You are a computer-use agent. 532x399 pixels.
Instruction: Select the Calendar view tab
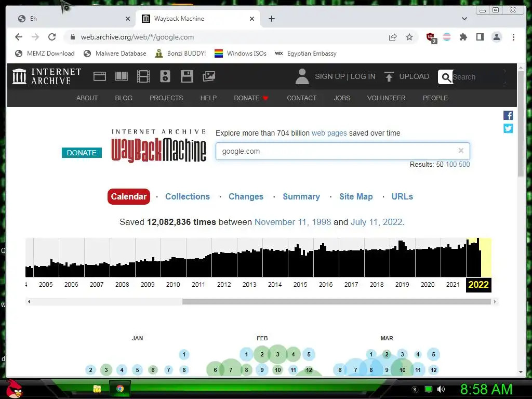pos(129,196)
